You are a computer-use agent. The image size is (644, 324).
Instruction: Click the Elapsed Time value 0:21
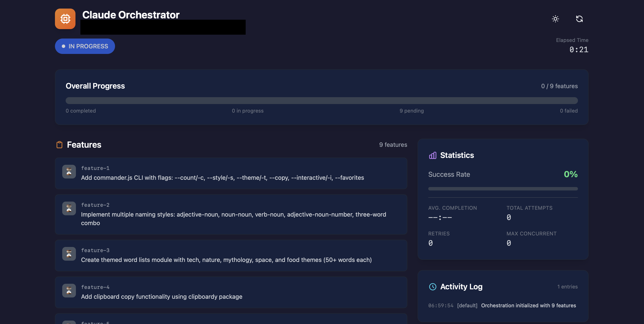click(x=579, y=49)
